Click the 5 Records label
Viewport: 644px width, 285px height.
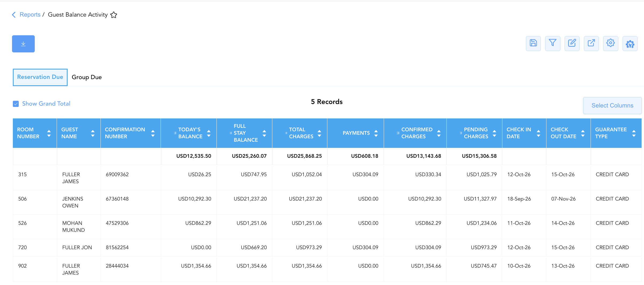pyautogui.click(x=327, y=102)
